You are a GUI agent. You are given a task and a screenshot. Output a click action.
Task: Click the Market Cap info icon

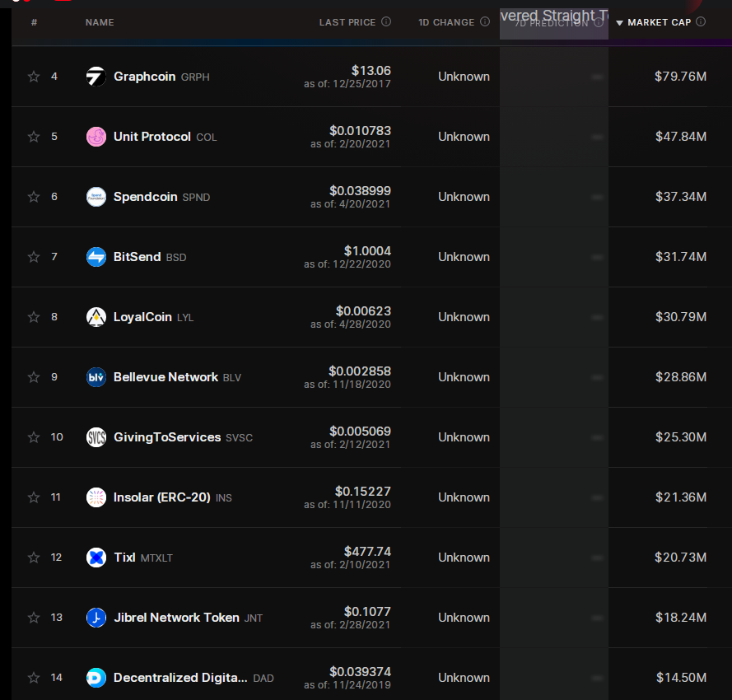tap(701, 21)
